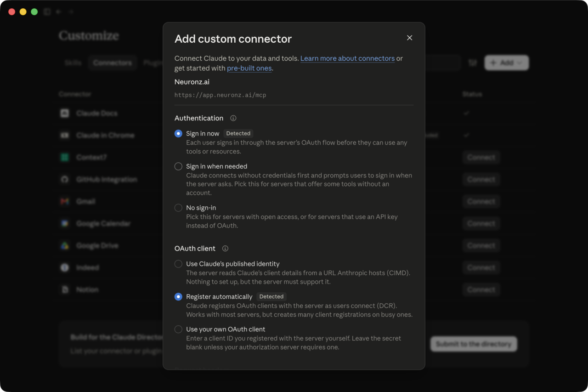
Task: Click the Connector column header
Action: (75, 94)
